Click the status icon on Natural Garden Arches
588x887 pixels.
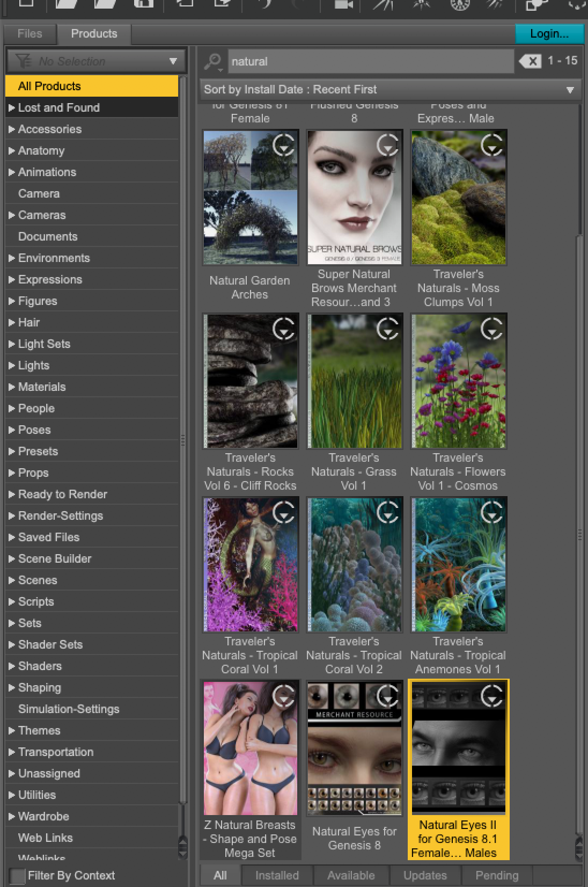284,145
